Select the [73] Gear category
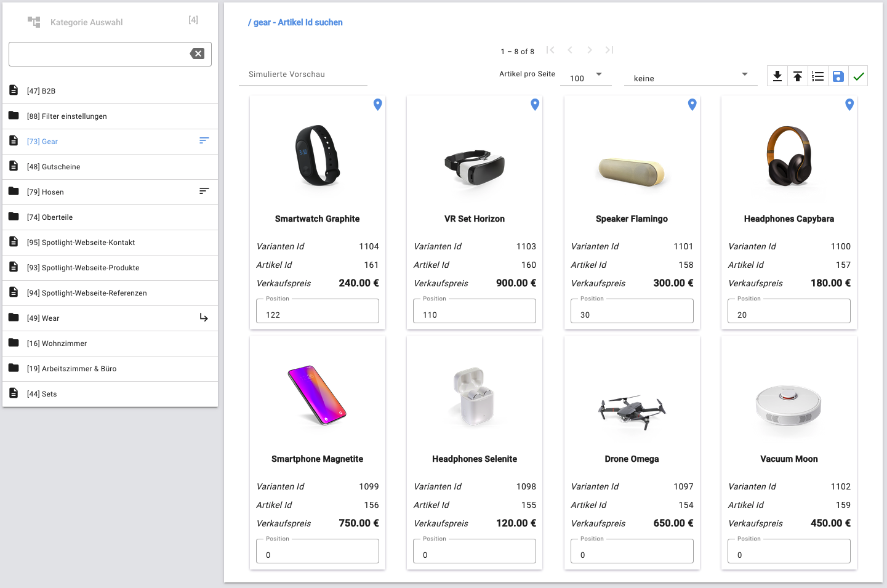 click(x=110, y=142)
